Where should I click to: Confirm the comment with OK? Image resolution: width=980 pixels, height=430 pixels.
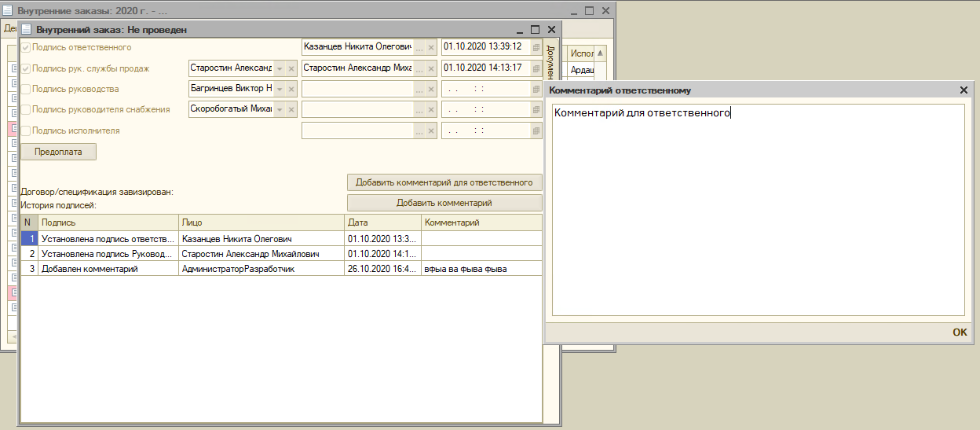point(960,333)
